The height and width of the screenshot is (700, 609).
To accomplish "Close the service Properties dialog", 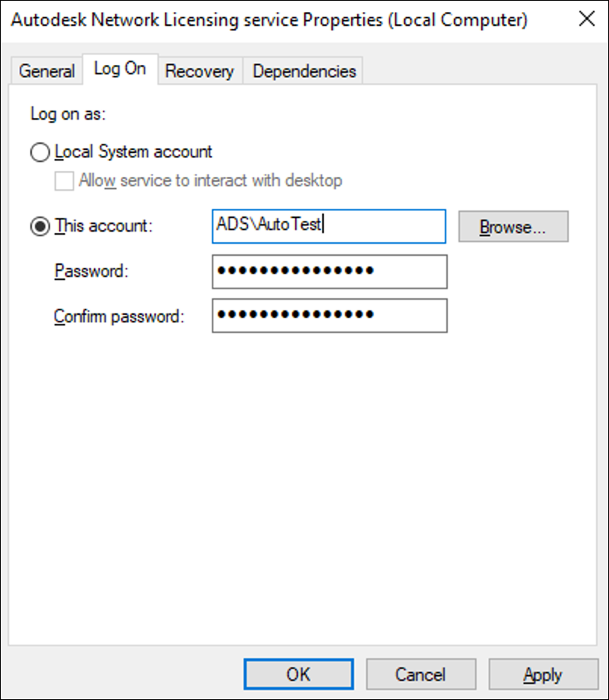I will (x=586, y=20).
